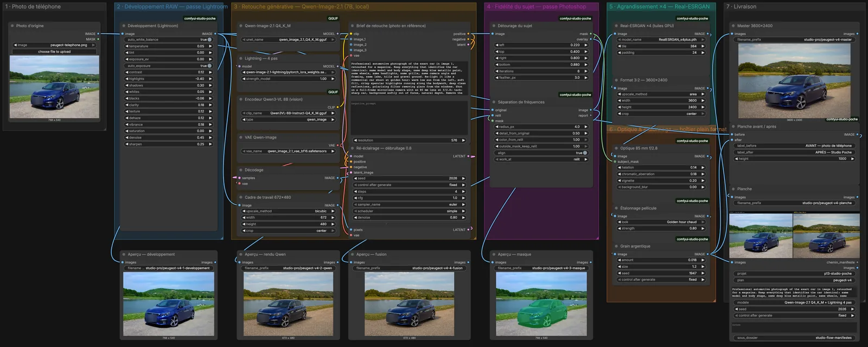Collapse the Master 3600×2400 node dot
868x347 pixels.
pyautogui.click(x=733, y=26)
